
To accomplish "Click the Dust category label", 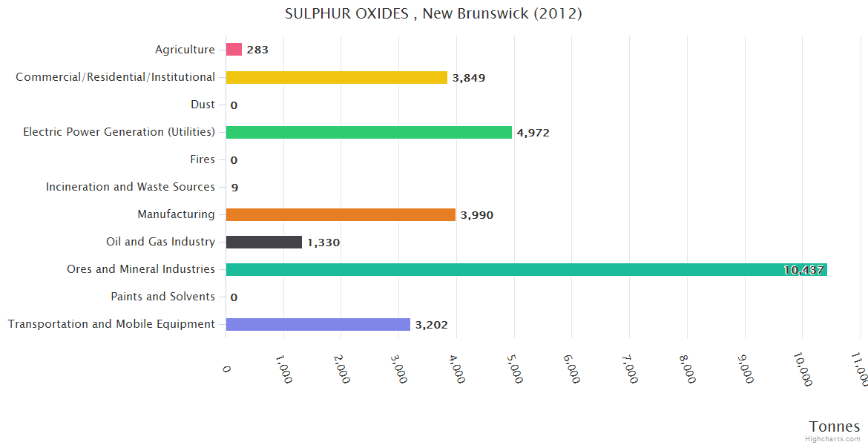I will coord(203,105).
